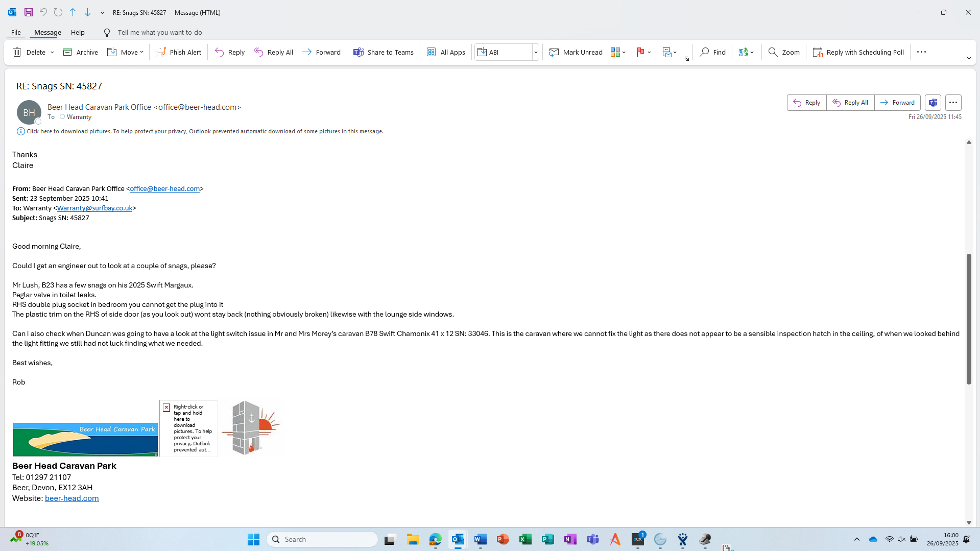This screenshot has height=551, width=980.
Task: Show hidden system tray icons
Action: click(857, 539)
